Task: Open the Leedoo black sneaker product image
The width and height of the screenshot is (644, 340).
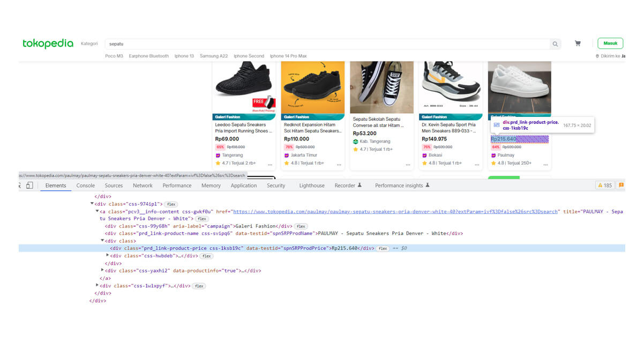Action: (x=244, y=87)
